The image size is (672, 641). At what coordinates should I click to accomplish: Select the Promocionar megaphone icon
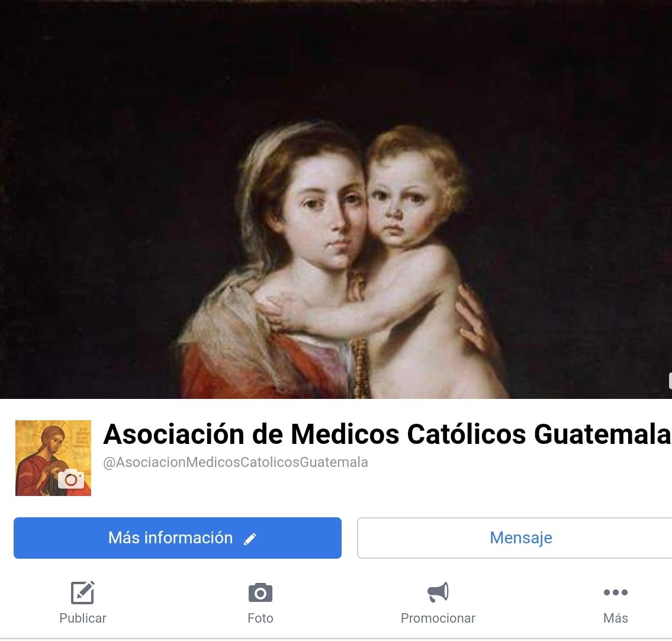(x=438, y=592)
